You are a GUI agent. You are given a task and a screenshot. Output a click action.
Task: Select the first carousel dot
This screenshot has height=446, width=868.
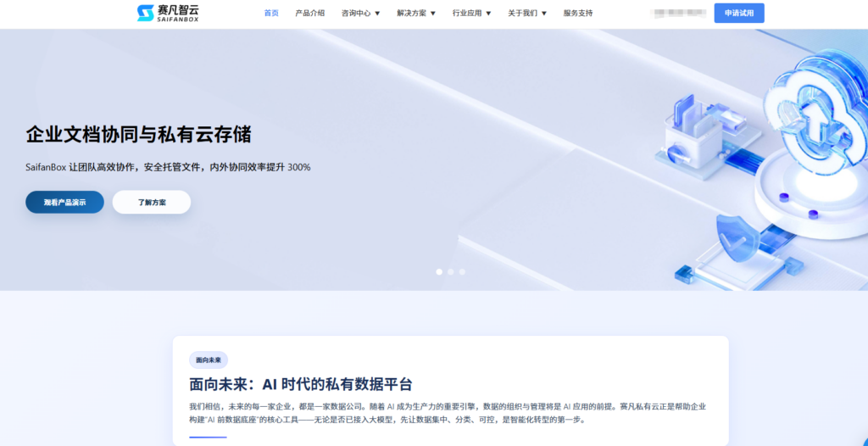coord(439,272)
